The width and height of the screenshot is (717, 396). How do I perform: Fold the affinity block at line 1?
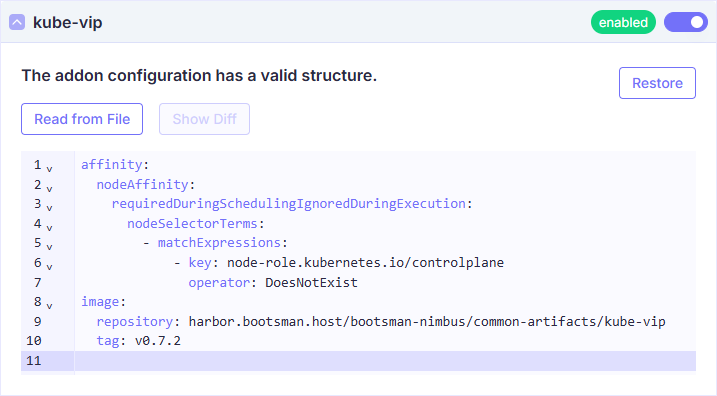(49, 169)
